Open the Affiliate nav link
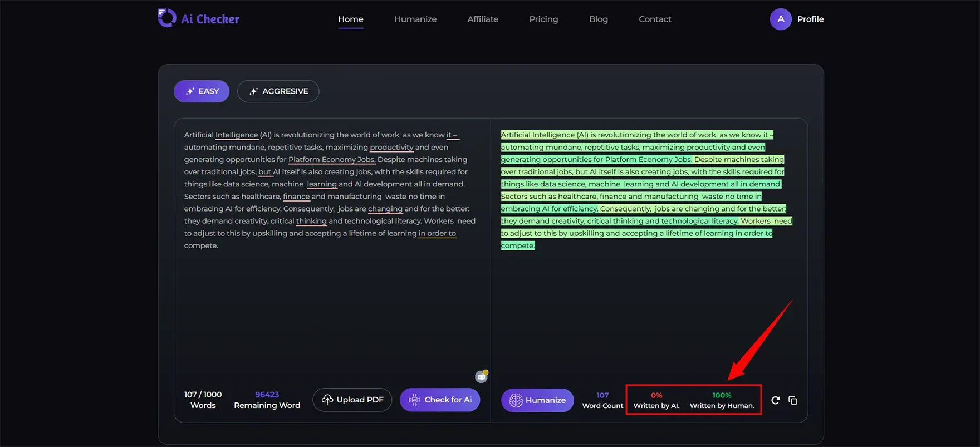This screenshot has width=980, height=447. (483, 19)
